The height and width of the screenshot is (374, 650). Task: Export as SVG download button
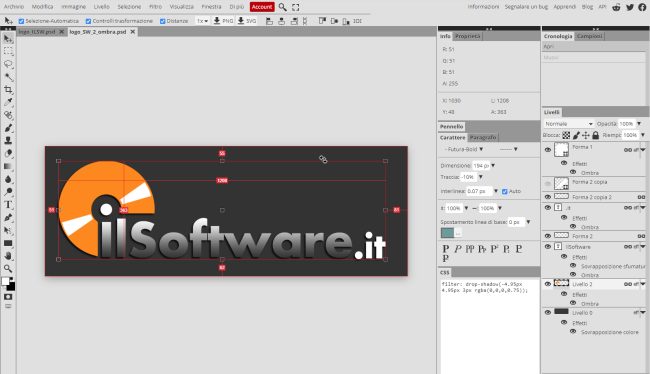coord(247,21)
